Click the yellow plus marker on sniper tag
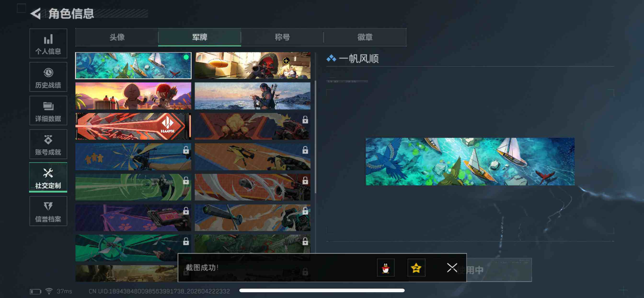This screenshot has width=644, height=298. click(286, 61)
